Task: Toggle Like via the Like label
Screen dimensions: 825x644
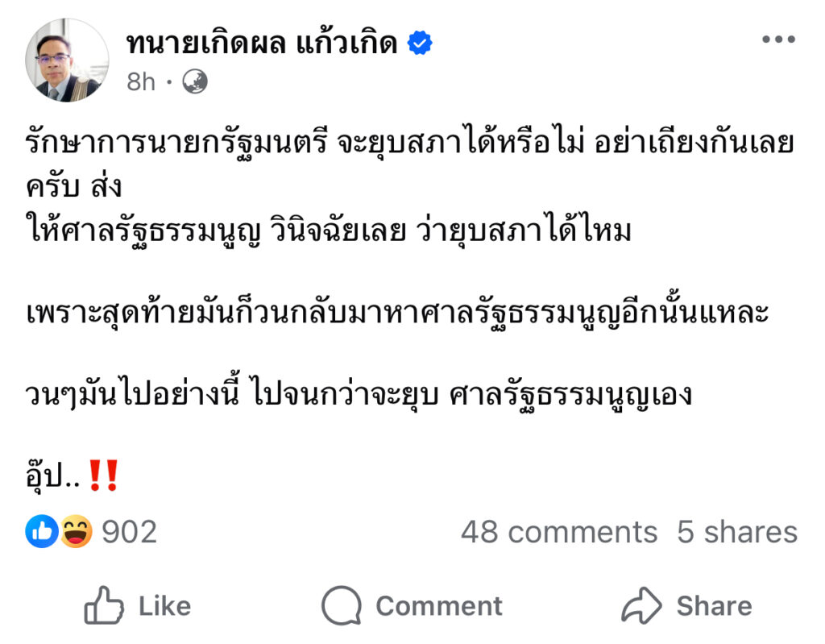Action: (164, 606)
